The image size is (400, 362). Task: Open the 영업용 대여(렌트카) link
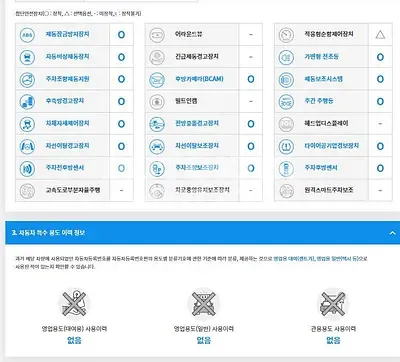(x=294, y=259)
